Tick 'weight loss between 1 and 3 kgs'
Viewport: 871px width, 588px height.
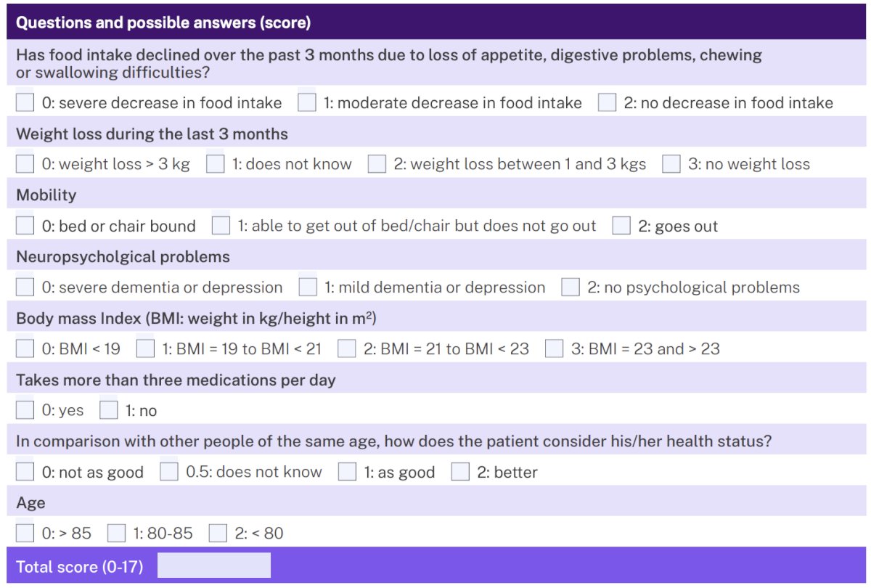click(x=377, y=164)
